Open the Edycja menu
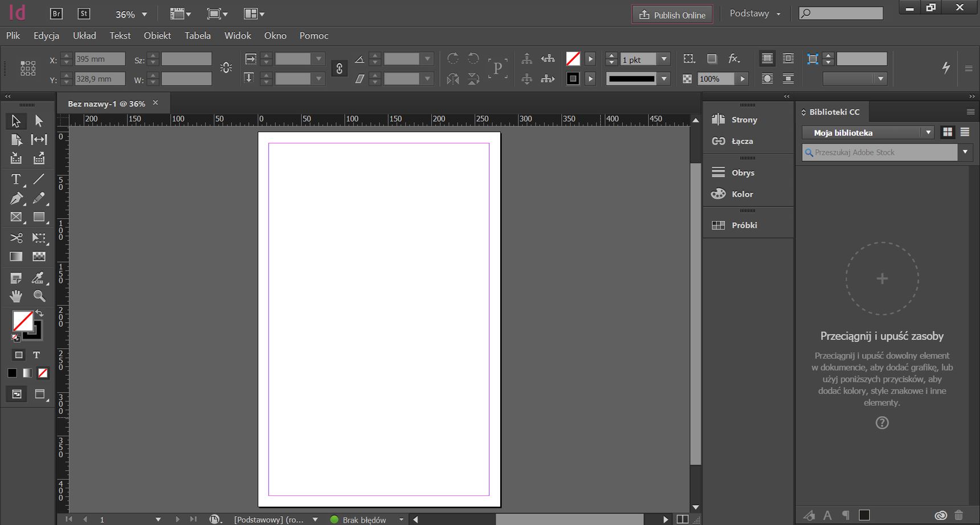Screen dimensions: 980x525 tap(46, 35)
